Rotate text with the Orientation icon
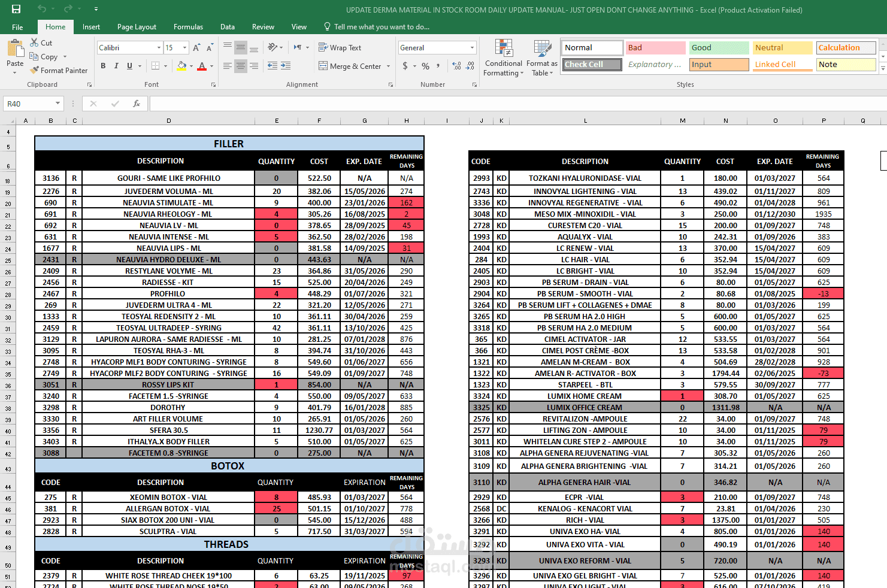The width and height of the screenshot is (887, 588). pos(273,47)
